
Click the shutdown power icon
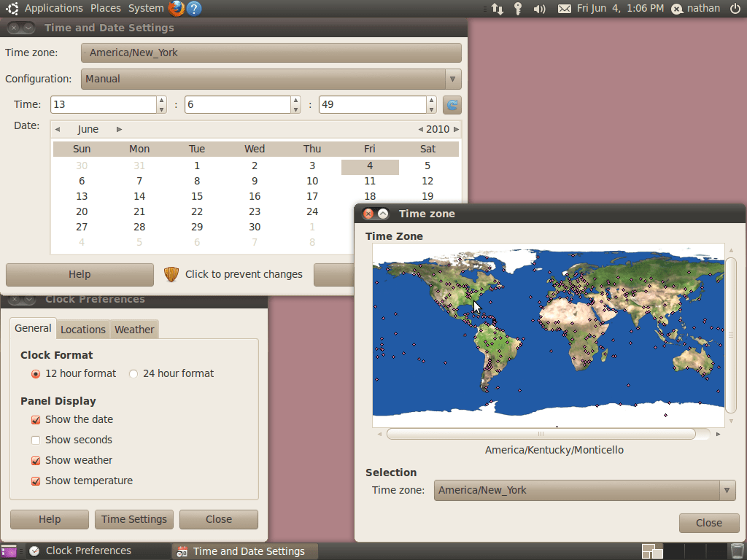point(735,9)
